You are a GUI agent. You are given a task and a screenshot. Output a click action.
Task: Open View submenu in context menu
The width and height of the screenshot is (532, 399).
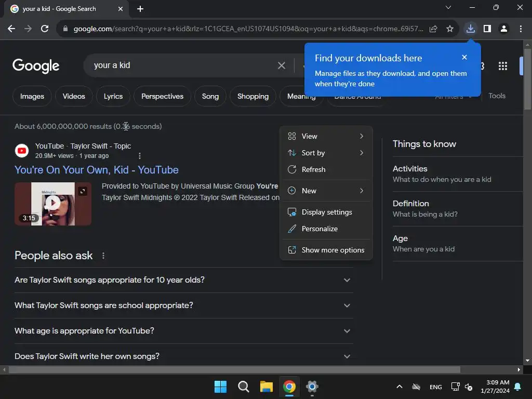[326, 136]
